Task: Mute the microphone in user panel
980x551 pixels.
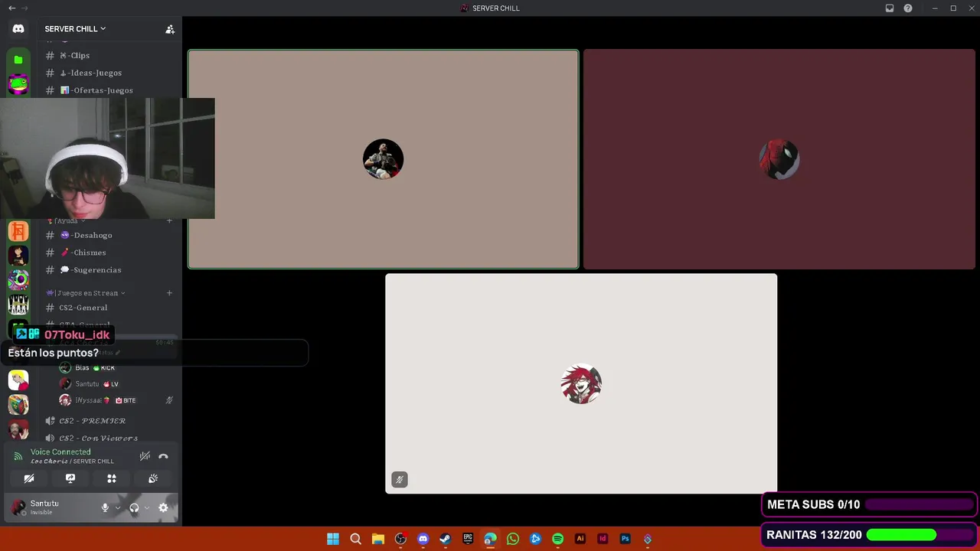Action: tap(105, 507)
